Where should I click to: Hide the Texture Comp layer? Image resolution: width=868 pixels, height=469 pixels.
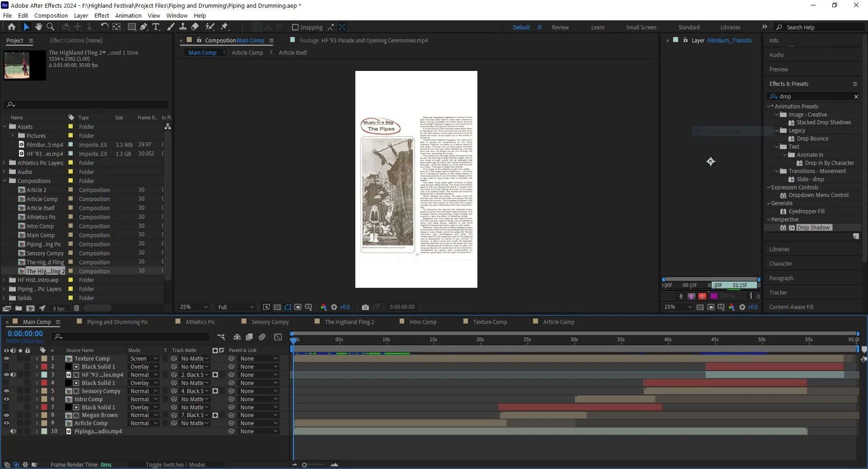6,359
